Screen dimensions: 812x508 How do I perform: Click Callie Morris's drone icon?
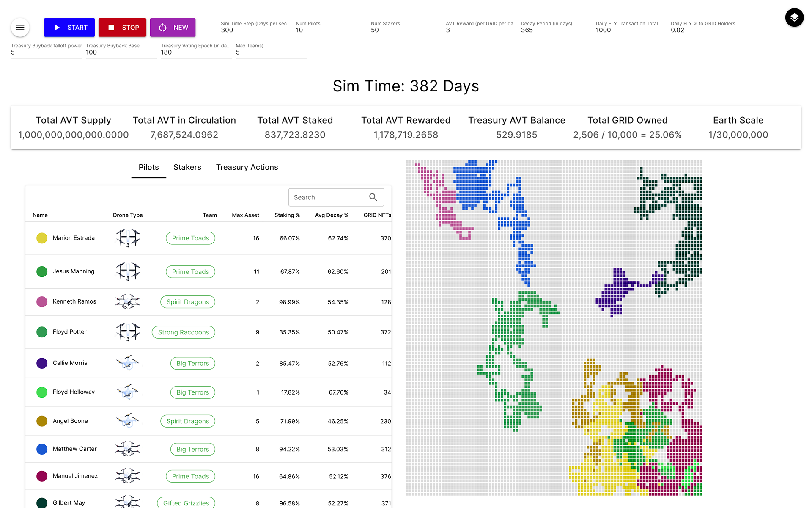(x=128, y=363)
